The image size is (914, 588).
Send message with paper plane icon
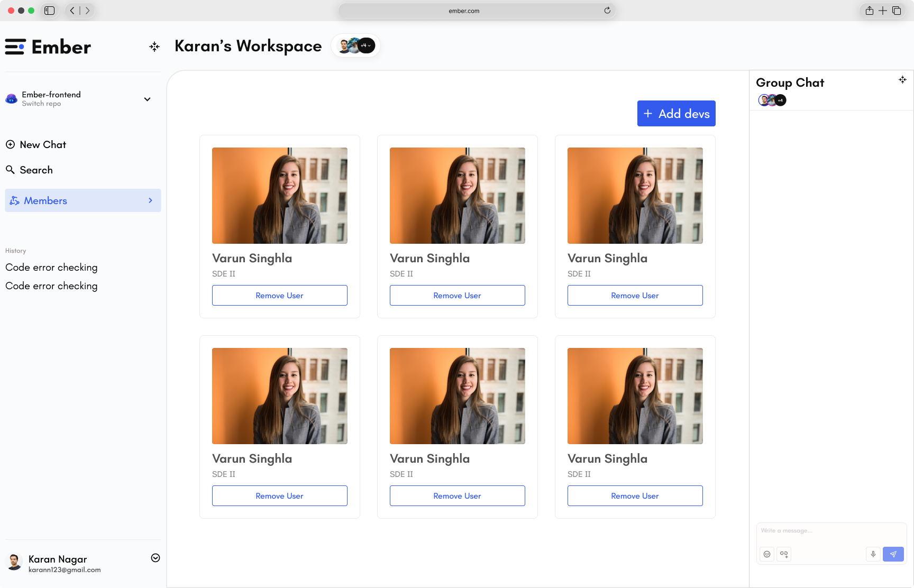click(x=893, y=554)
